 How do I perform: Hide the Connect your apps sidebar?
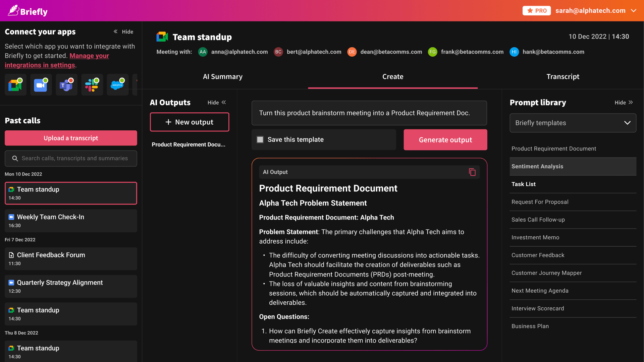[x=123, y=32]
